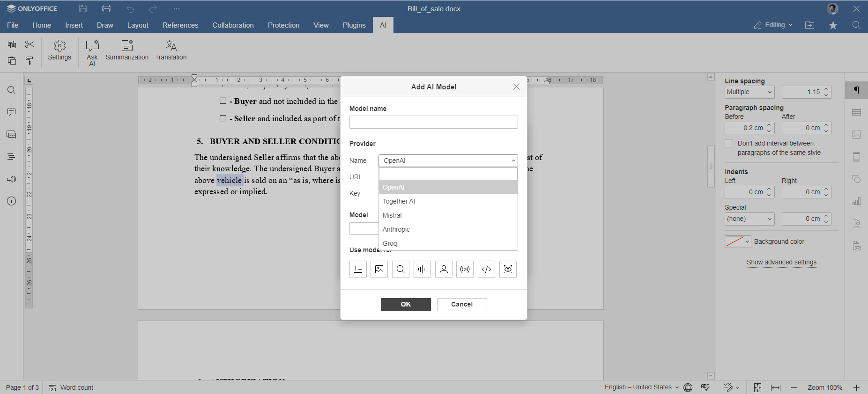
Task: Open document language English dropdown
Action: [641, 387]
